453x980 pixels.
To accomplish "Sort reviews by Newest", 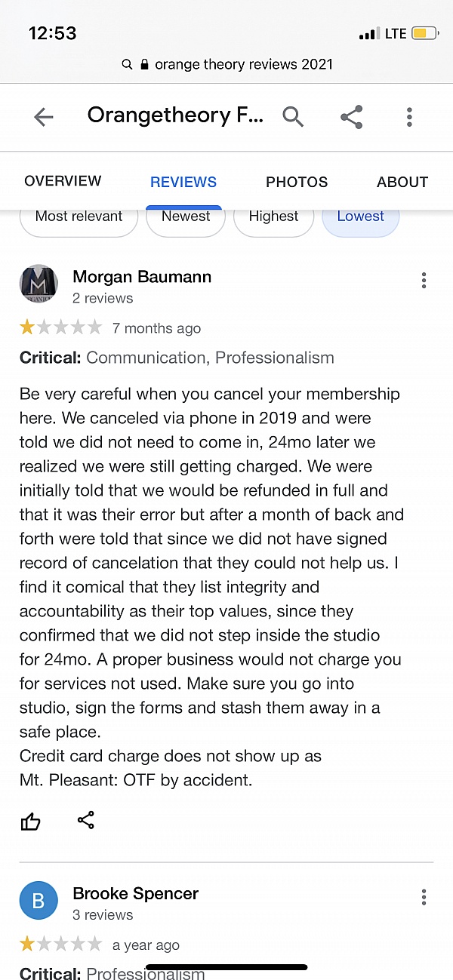I will 186,217.
